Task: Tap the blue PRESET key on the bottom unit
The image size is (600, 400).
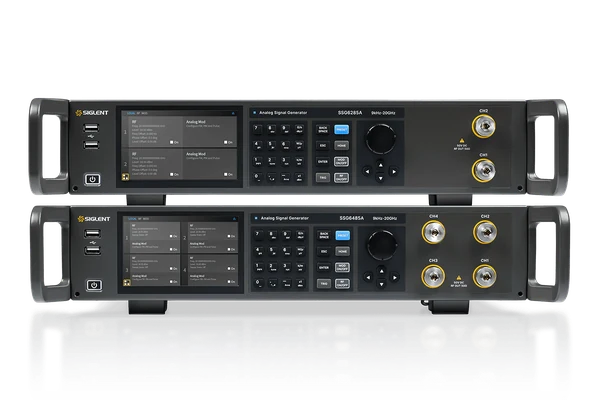Action: [x=342, y=235]
